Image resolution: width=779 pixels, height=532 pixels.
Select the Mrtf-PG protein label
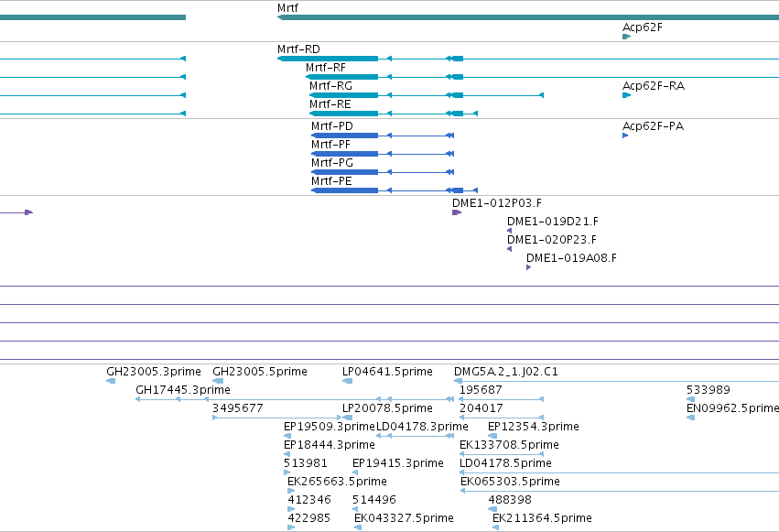coord(332,163)
